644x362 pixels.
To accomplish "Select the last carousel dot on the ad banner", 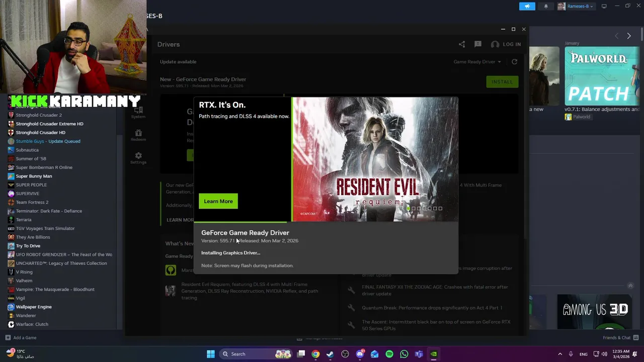I will pyautogui.click(x=441, y=208).
